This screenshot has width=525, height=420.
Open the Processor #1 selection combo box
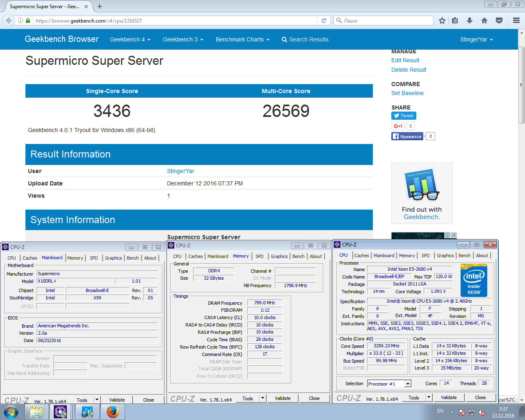(x=389, y=384)
